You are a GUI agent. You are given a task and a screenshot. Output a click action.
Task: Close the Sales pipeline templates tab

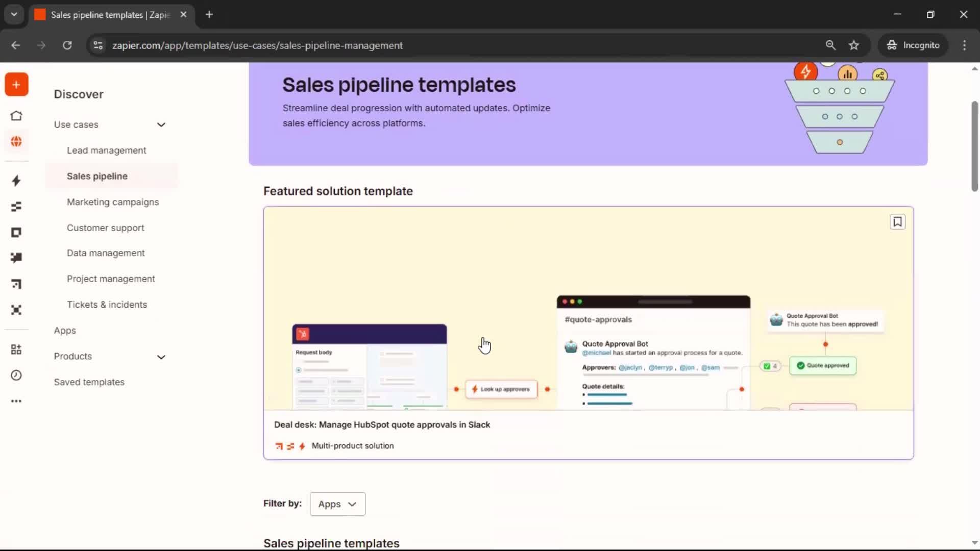pos(183,15)
